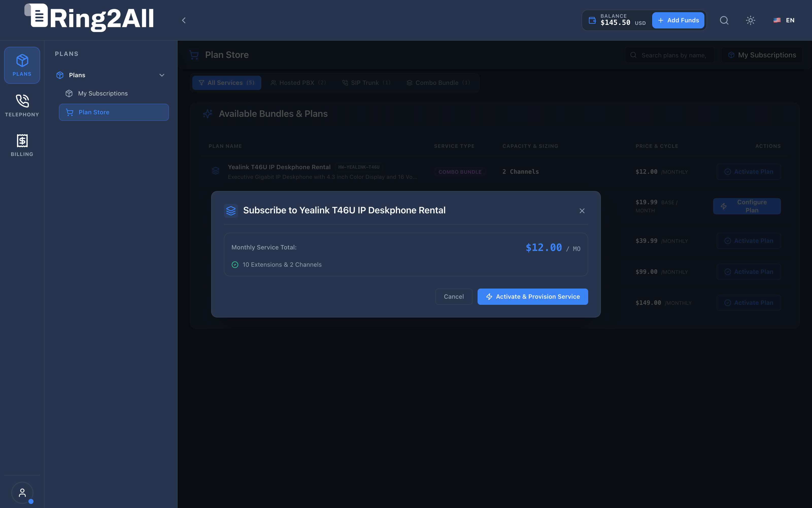This screenshot has width=812, height=508.
Task: Switch to the Combo Bundle tab
Action: pos(438,83)
